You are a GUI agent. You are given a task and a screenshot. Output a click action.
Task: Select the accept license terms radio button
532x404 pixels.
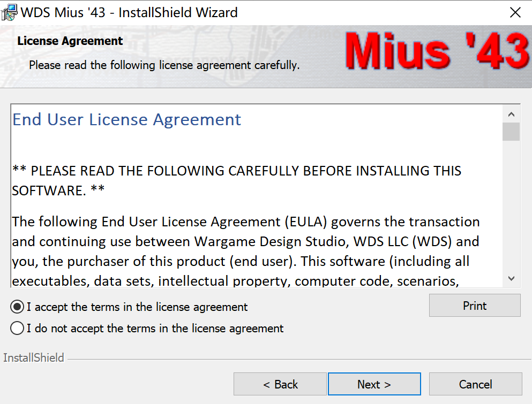tap(17, 307)
